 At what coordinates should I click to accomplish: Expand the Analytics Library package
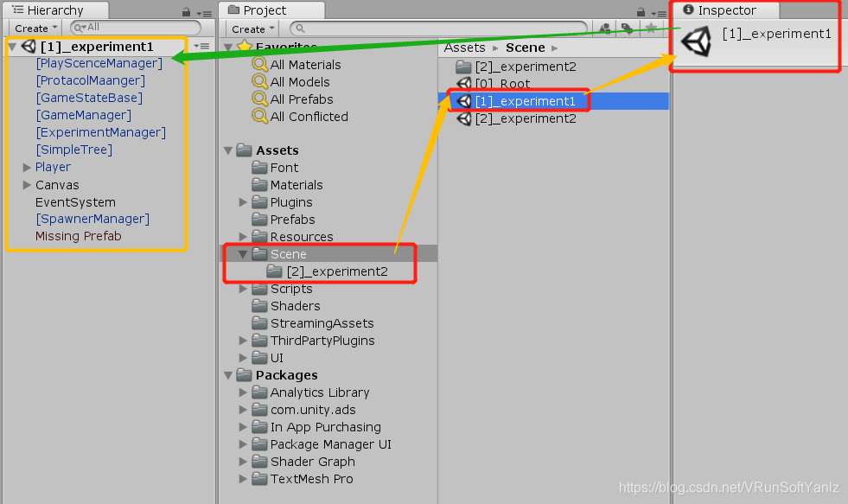244,392
